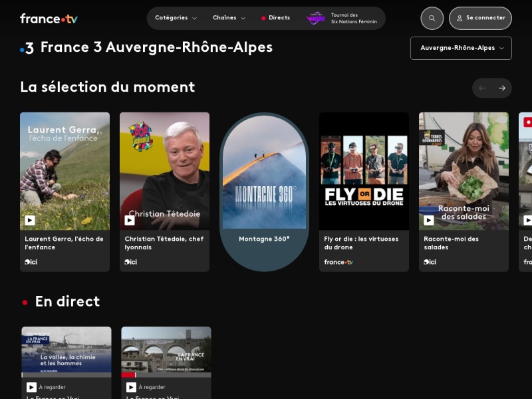The height and width of the screenshot is (399, 532).
Task: Open Raconte-moi des salades title link
Action: (452, 243)
